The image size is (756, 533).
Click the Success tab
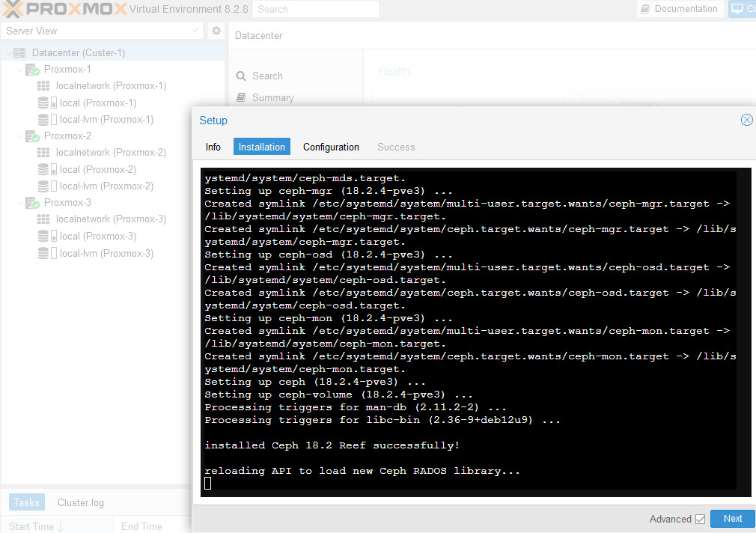(x=396, y=147)
